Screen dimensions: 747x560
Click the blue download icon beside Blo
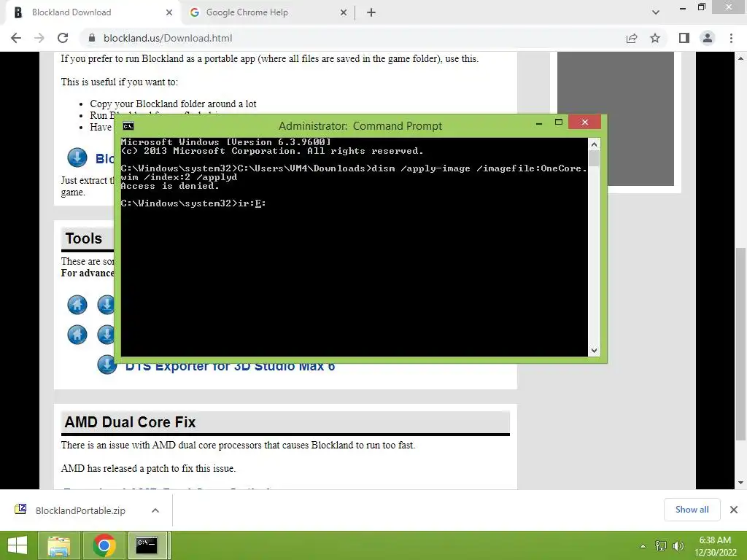click(77, 157)
